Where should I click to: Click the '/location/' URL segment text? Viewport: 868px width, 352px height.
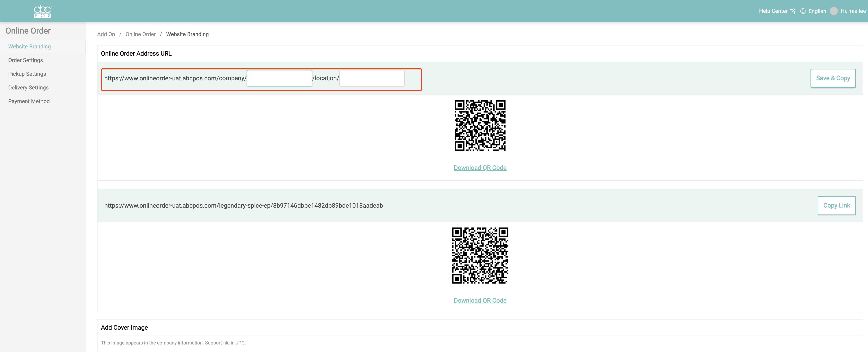coord(325,78)
